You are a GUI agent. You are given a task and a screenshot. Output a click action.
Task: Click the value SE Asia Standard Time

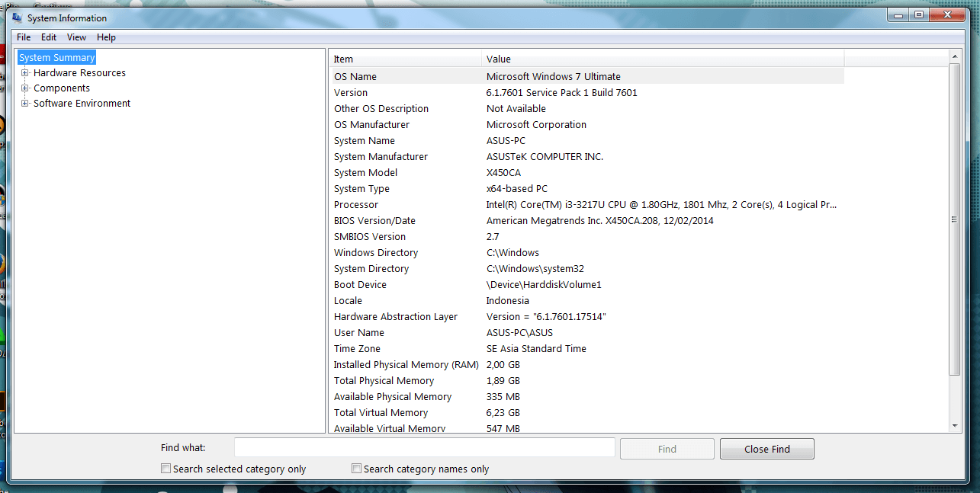point(536,348)
